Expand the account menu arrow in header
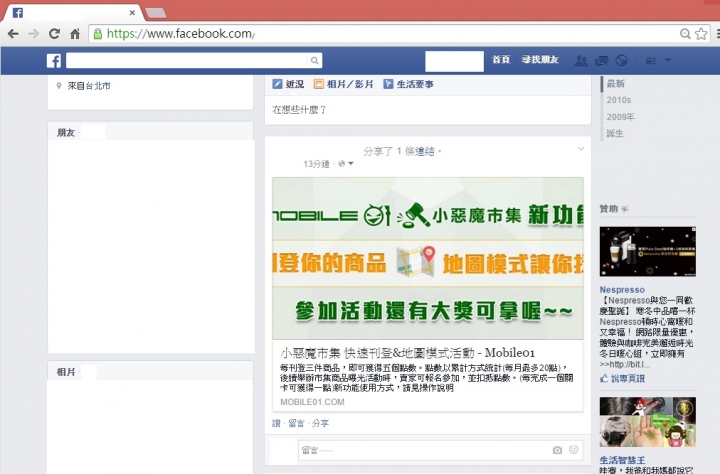Viewport: 720px width, 474px height. 668,60
